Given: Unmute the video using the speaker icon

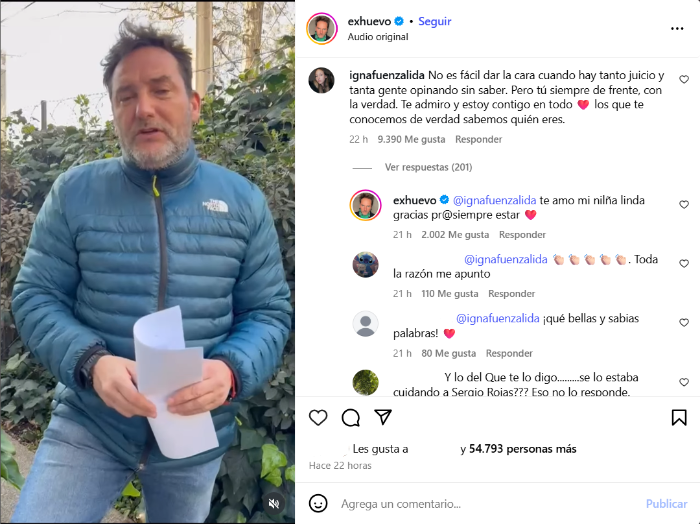Looking at the screenshot, I should coord(274,504).
